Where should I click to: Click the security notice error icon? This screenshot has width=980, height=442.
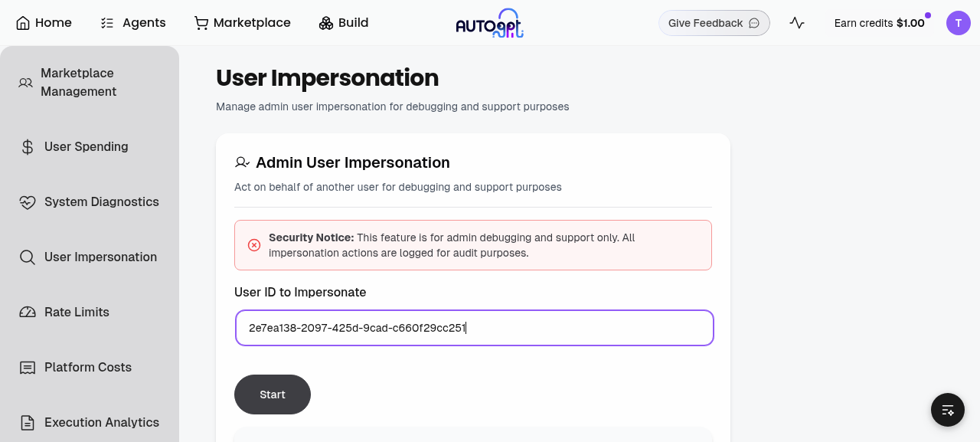pyautogui.click(x=254, y=245)
